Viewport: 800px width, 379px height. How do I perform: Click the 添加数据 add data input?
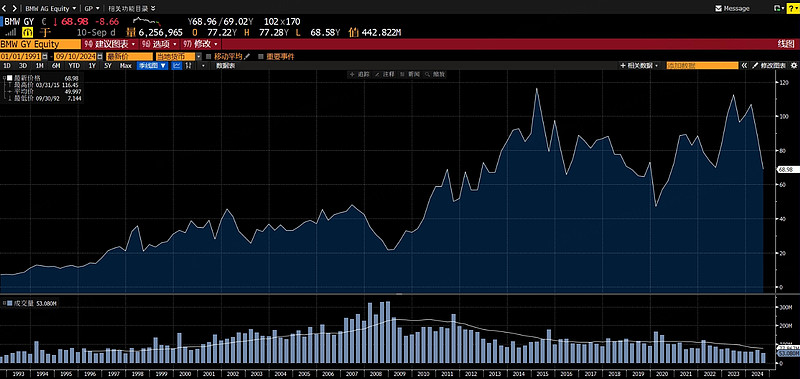pos(702,65)
